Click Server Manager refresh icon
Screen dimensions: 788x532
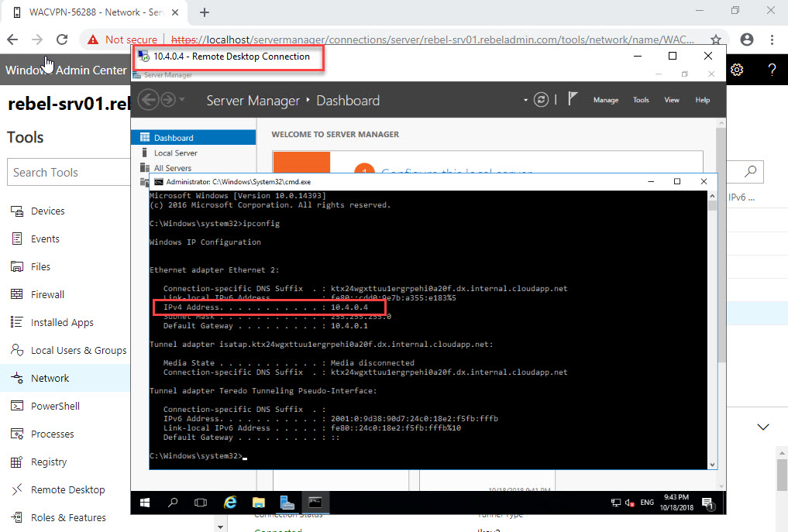541,99
